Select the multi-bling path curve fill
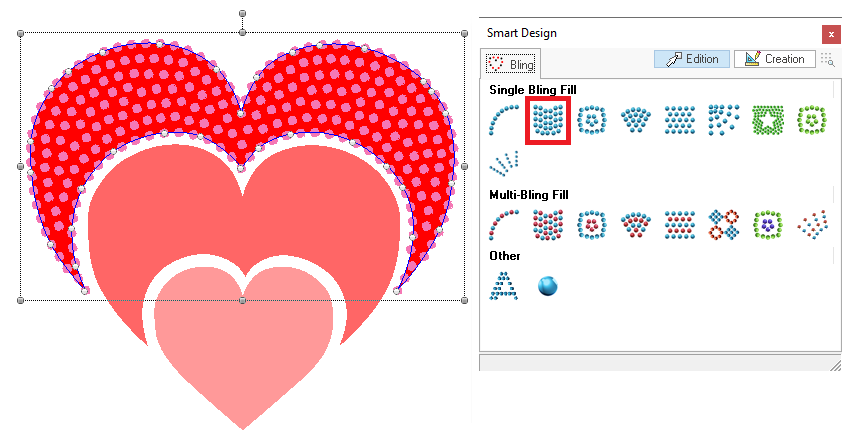This screenshot has height=435, width=854. (504, 223)
